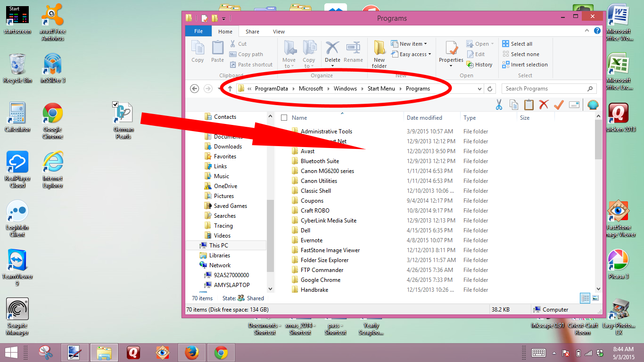Click the History icon in the Open group
This screenshot has height=362, width=644.
(470, 65)
